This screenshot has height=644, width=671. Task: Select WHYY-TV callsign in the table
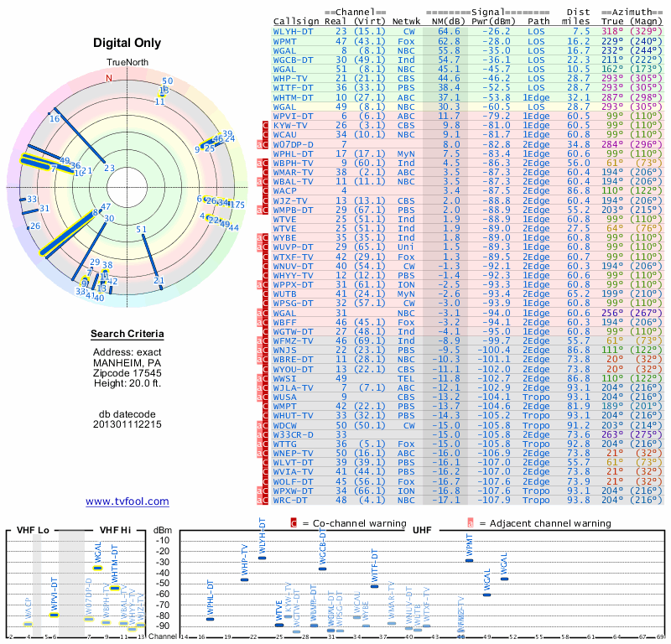click(x=293, y=276)
